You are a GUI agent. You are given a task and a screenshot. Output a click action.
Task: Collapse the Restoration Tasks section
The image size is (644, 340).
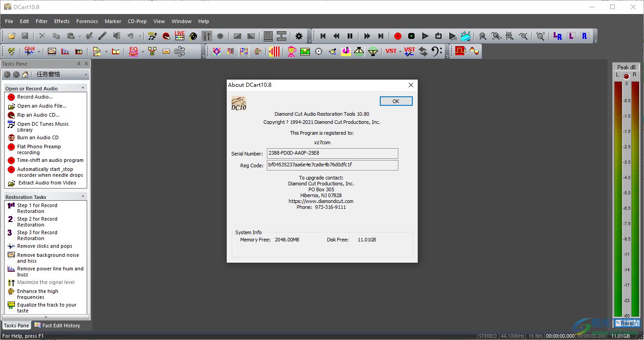click(83, 197)
